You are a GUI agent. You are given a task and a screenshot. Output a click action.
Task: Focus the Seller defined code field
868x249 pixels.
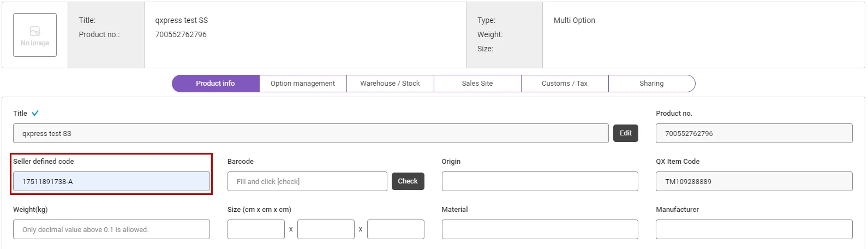coord(111,181)
